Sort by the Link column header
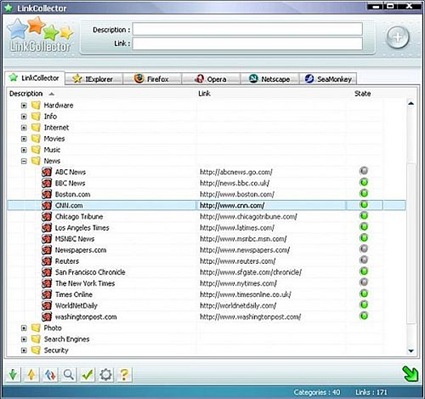425x399 pixels. [272, 94]
